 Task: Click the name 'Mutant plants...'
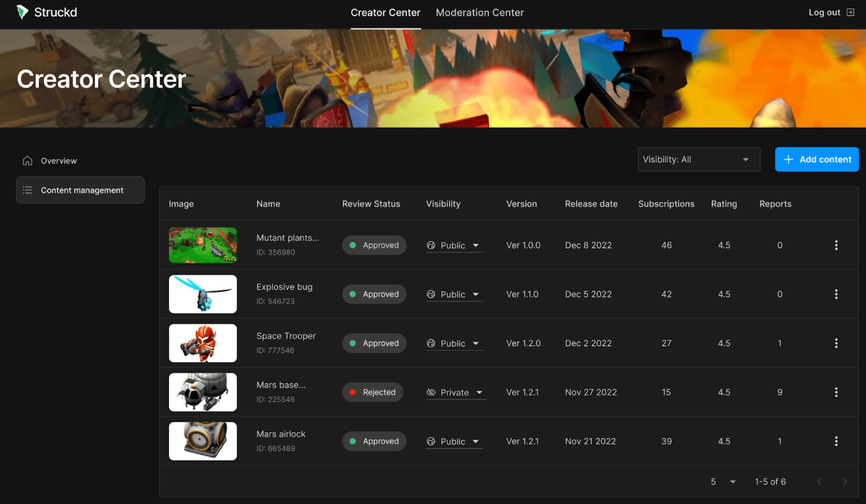[288, 238]
